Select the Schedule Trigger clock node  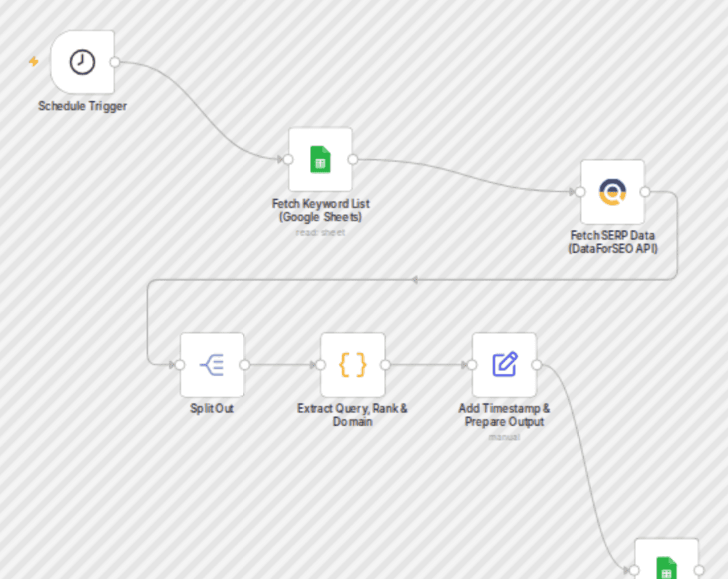pyautogui.click(x=83, y=62)
